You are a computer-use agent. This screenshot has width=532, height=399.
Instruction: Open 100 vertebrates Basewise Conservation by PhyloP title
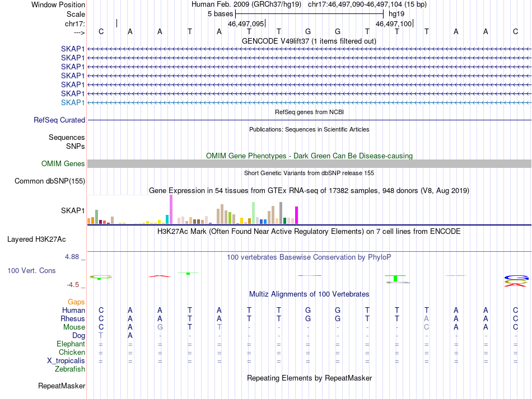pyautogui.click(x=309, y=257)
